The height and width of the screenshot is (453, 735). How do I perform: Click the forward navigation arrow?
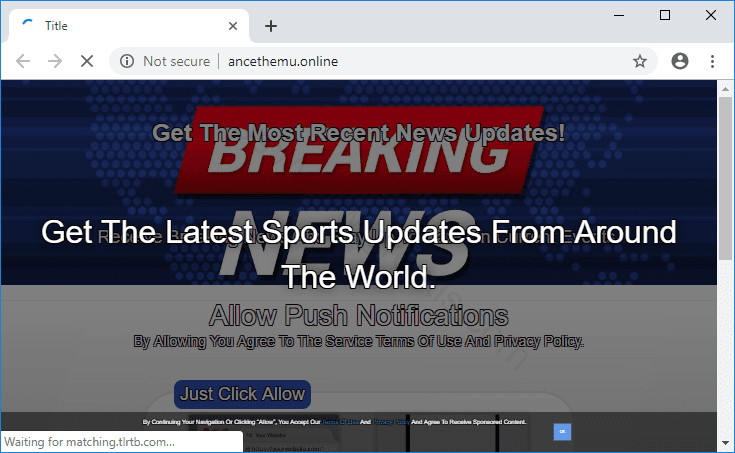pyautogui.click(x=55, y=61)
